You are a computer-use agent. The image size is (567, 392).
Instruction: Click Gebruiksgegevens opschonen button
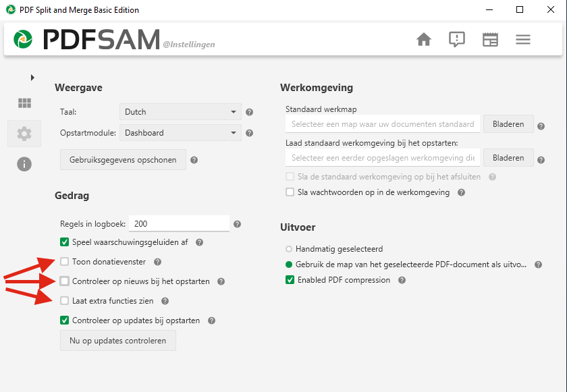pos(123,160)
